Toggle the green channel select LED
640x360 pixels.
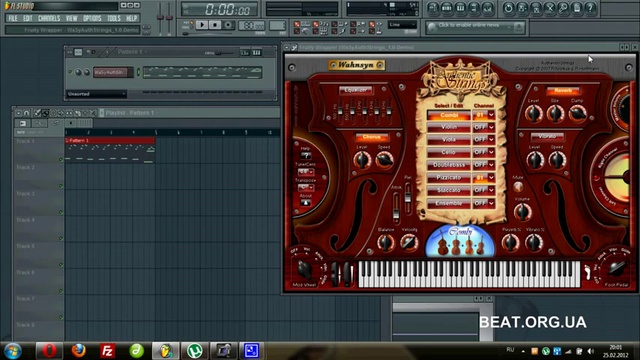click(138, 72)
